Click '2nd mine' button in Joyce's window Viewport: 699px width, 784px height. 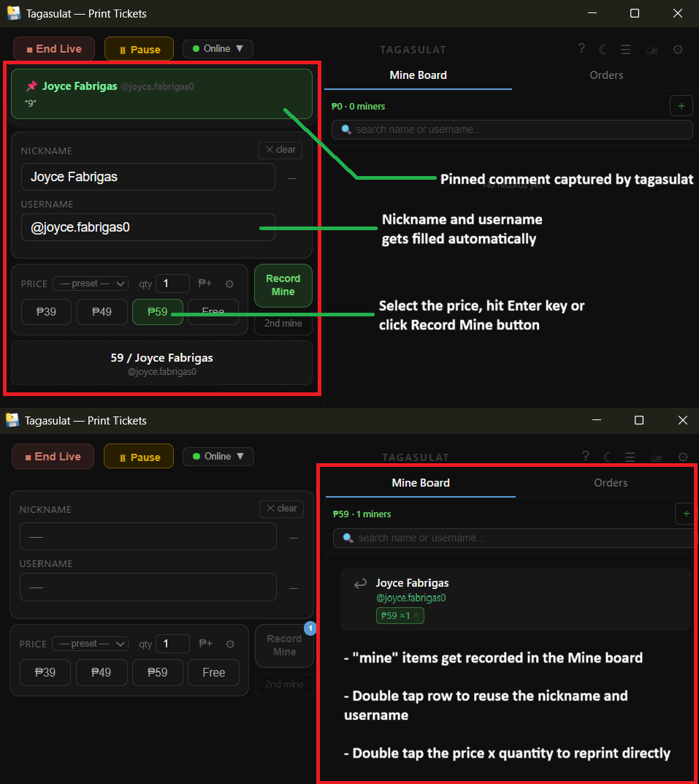[283, 324]
